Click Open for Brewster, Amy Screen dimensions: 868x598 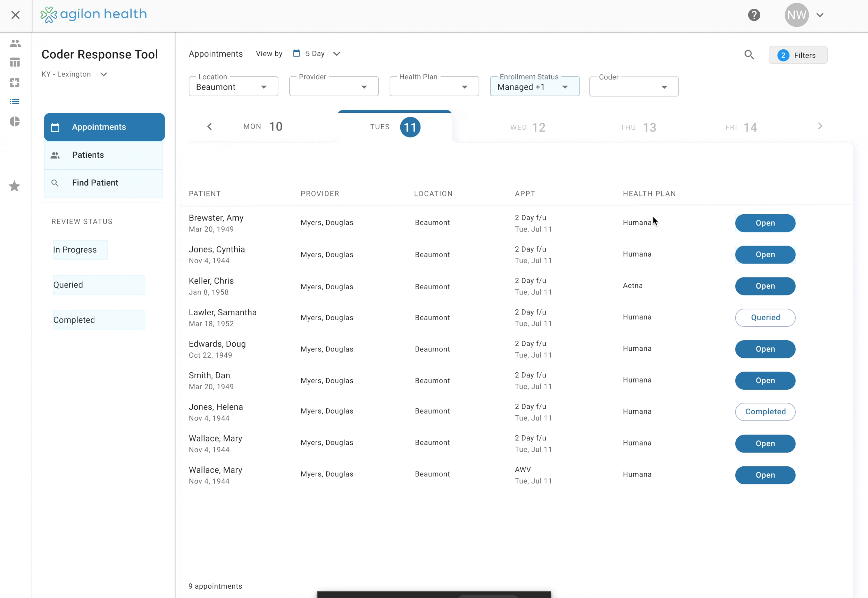click(765, 223)
